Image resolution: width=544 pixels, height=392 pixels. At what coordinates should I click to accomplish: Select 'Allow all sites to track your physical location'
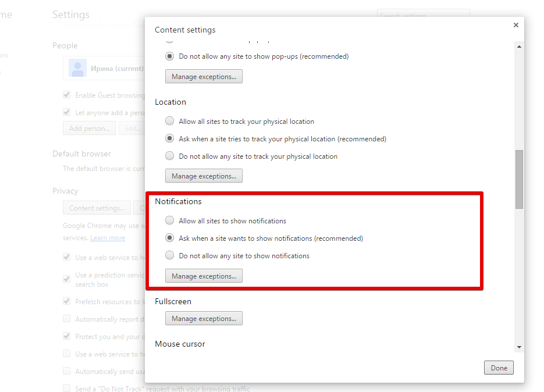click(x=169, y=122)
